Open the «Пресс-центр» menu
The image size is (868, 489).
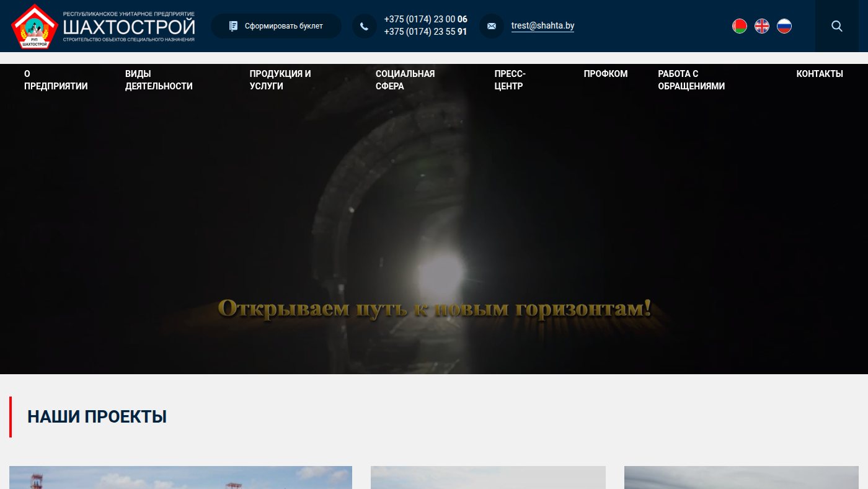point(510,80)
